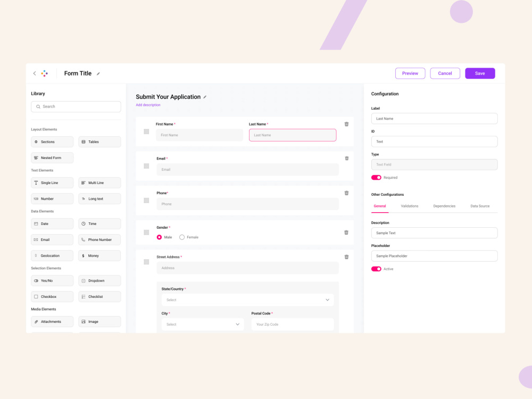Click the Phone form input
Screen dimensions: 532x399
coord(248,204)
